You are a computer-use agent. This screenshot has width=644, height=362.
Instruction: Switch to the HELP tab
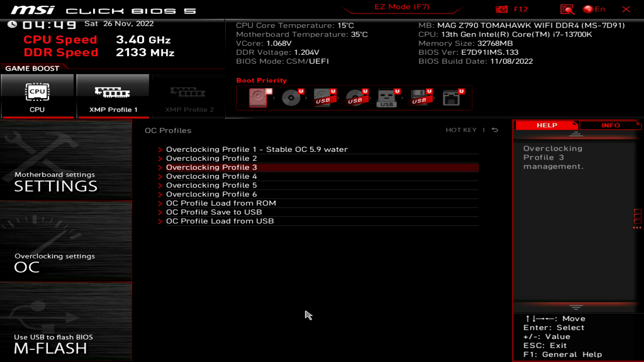547,125
